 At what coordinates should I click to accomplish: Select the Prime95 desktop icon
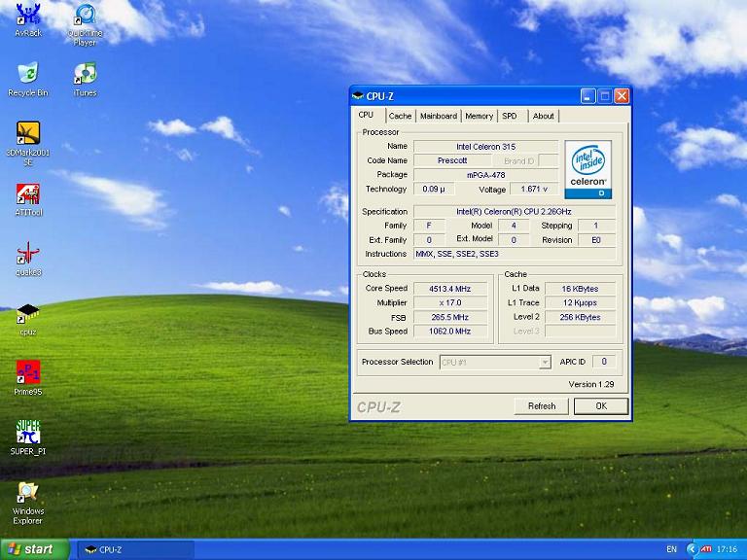[x=28, y=378]
